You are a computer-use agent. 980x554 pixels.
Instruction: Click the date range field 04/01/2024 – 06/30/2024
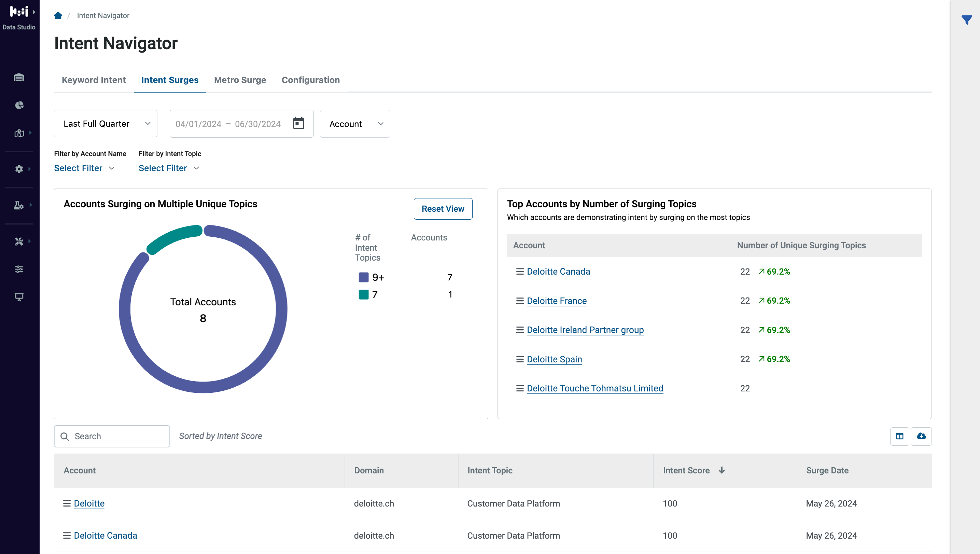[241, 124]
